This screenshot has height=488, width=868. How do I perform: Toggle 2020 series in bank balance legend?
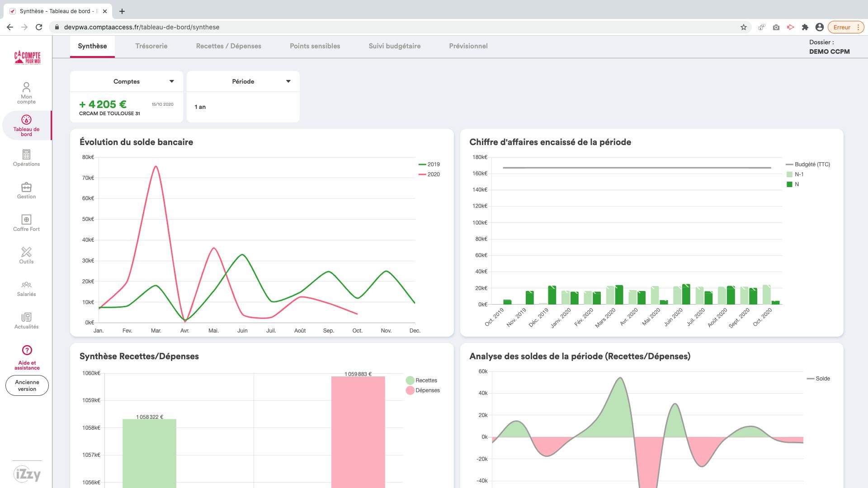[x=429, y=174]
